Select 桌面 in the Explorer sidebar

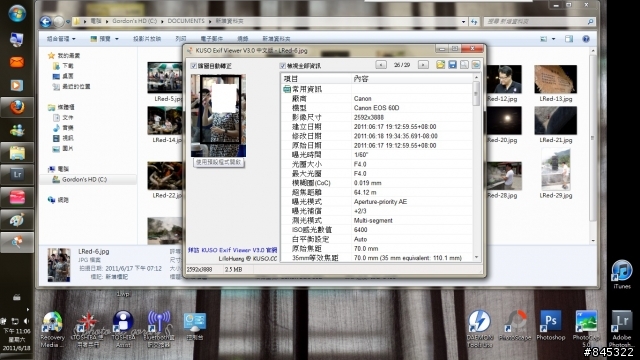point(68,76)
